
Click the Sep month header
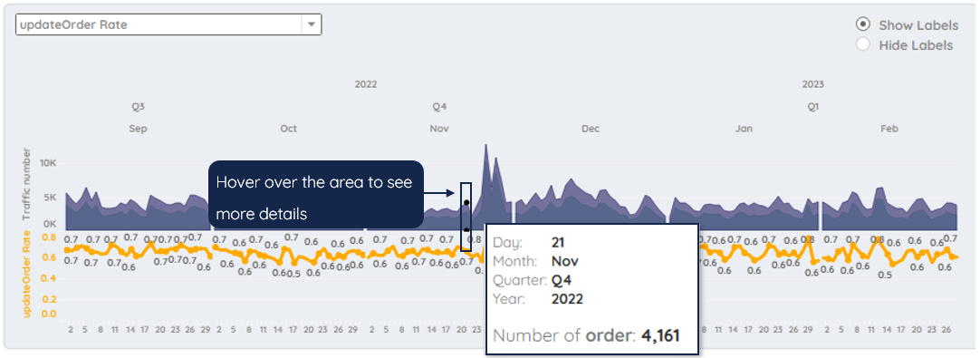click(x=138, y=129)
